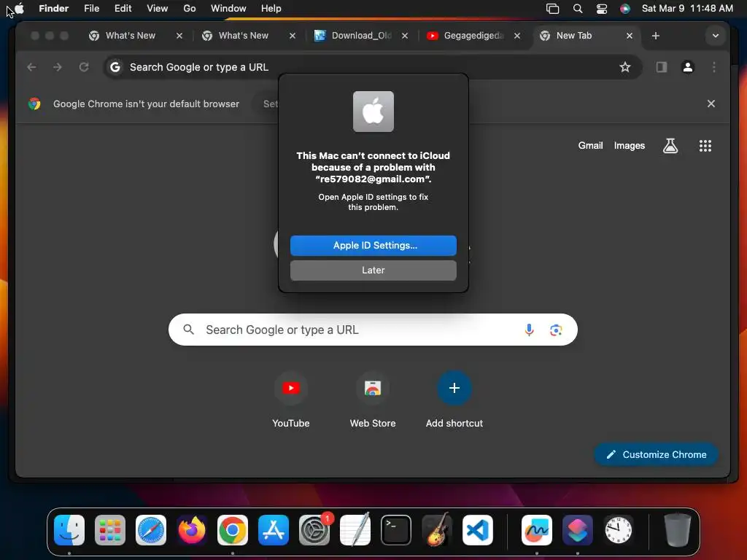747x560 pixels.
Task: Reload the current page
Action: coord(84,67)
